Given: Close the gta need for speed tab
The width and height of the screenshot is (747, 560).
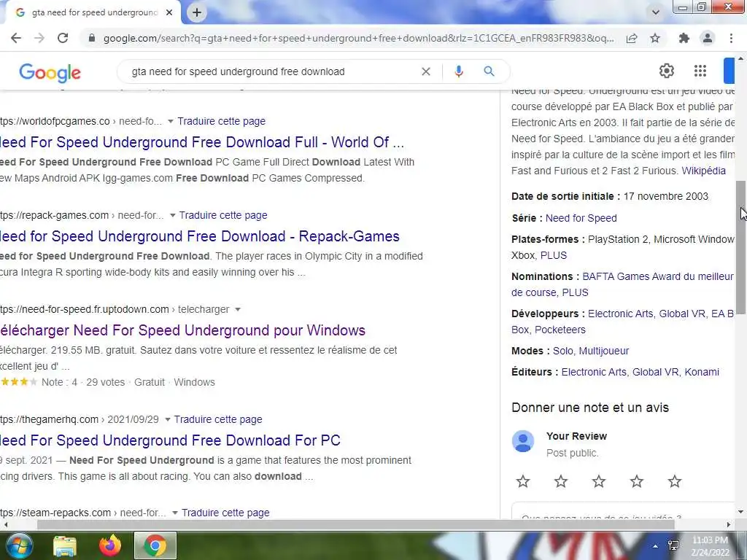Looking at the screenshot, I should coord(169,13).
